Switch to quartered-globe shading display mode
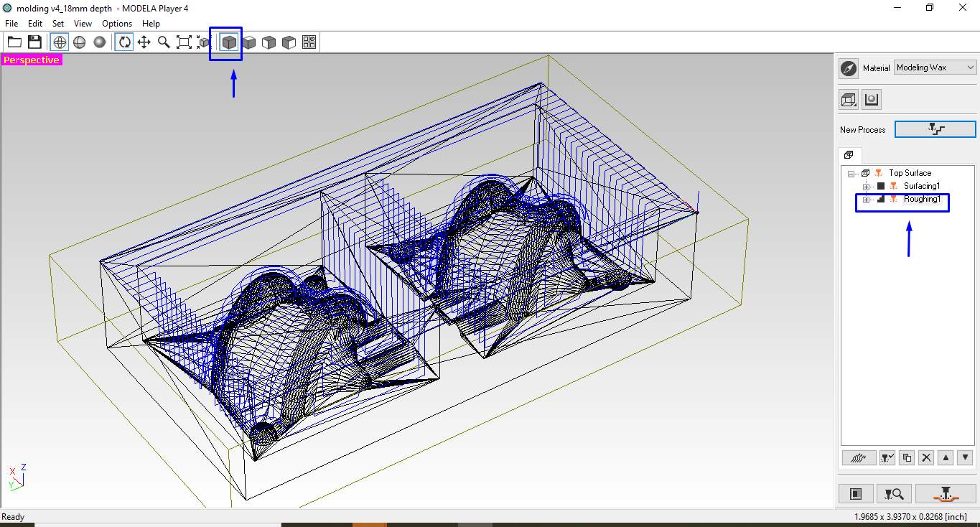The width and height of the screenshot is (980, 527). (x=80, y=42)
